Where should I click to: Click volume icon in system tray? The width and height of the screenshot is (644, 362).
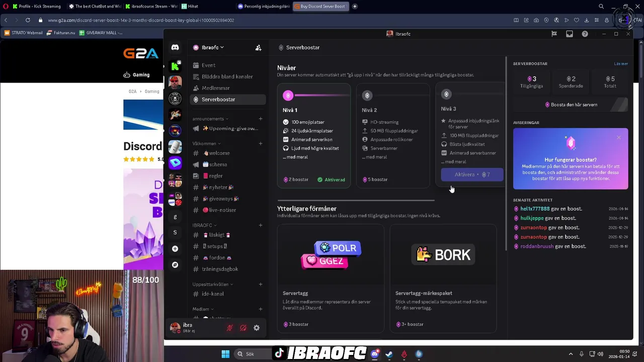[x=600, y=354]
